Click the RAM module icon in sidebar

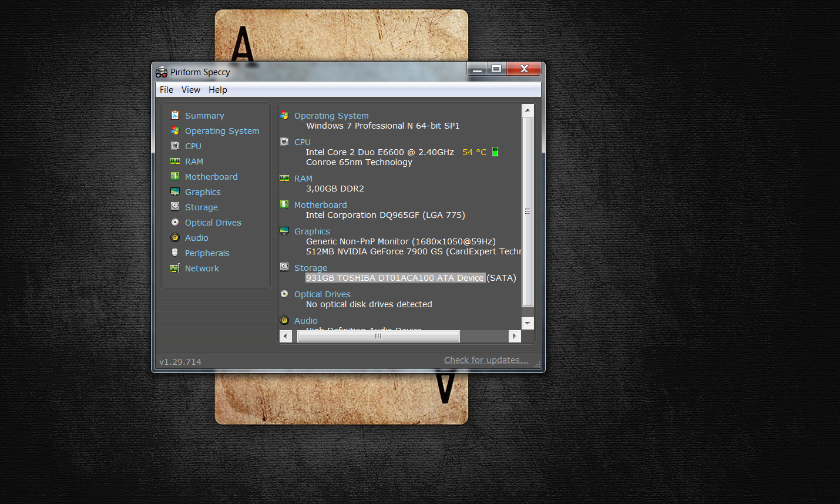[x=175, y=161]
